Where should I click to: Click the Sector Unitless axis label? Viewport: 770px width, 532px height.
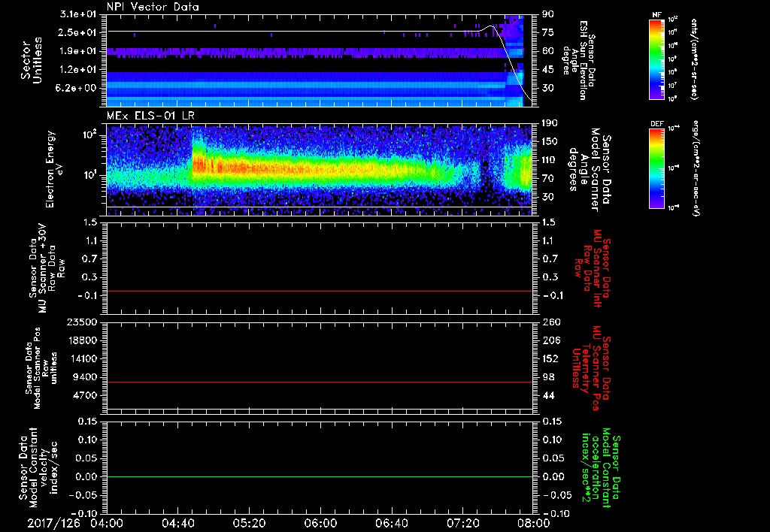pyautogui.click(x=31, y=60)
